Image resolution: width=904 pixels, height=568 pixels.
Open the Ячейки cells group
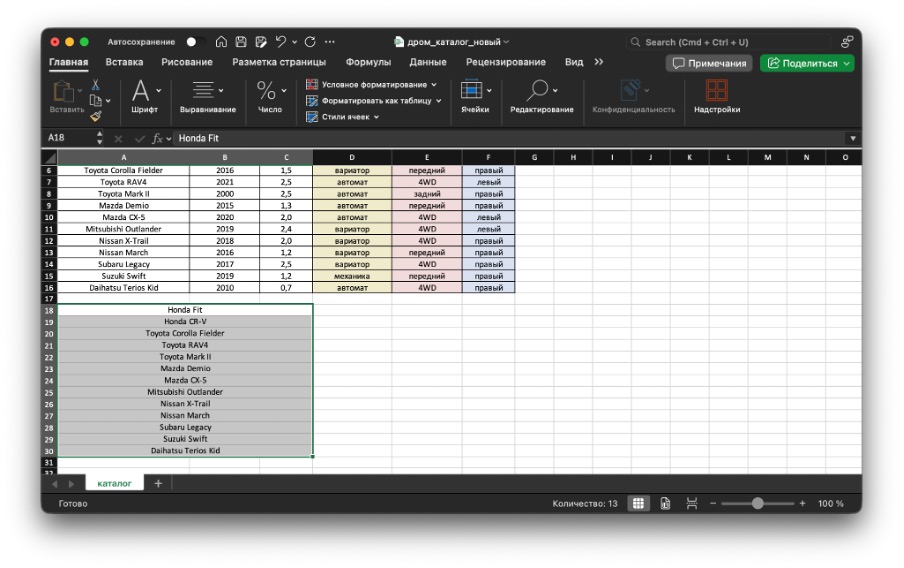click(x=475, y=96)
